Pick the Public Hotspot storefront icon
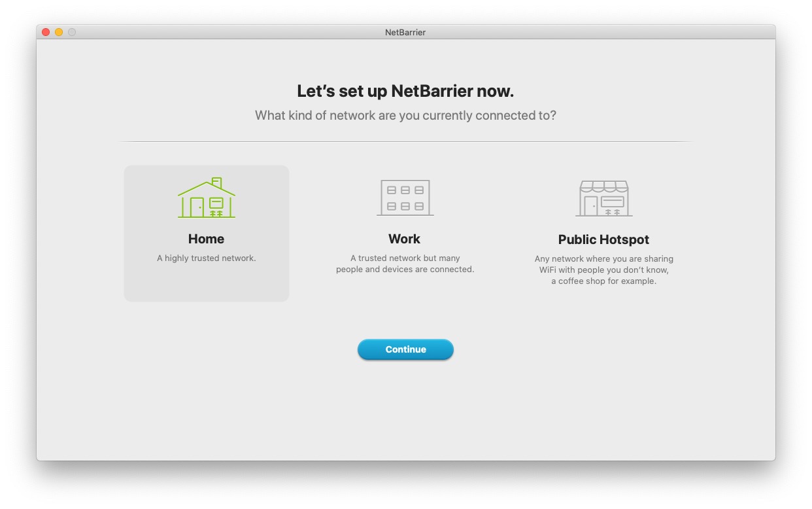The height and width of the screenshot is (509, 812). point(604,198)
